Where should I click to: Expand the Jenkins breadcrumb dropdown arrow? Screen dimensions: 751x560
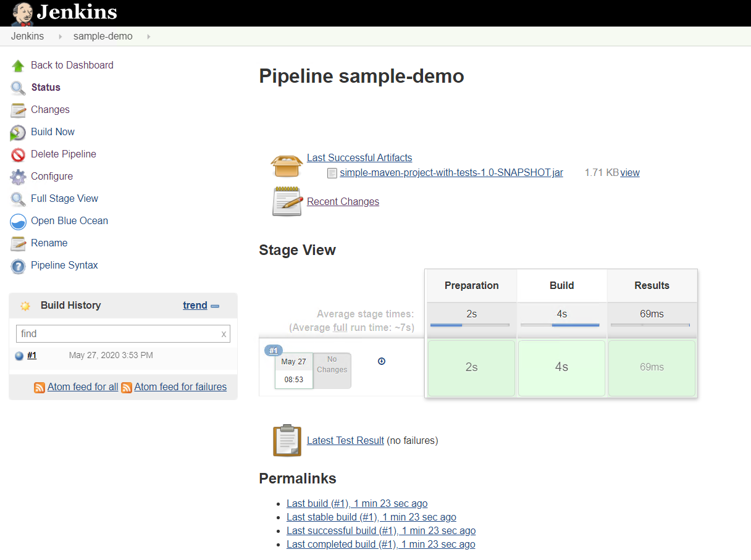[61, 36]
